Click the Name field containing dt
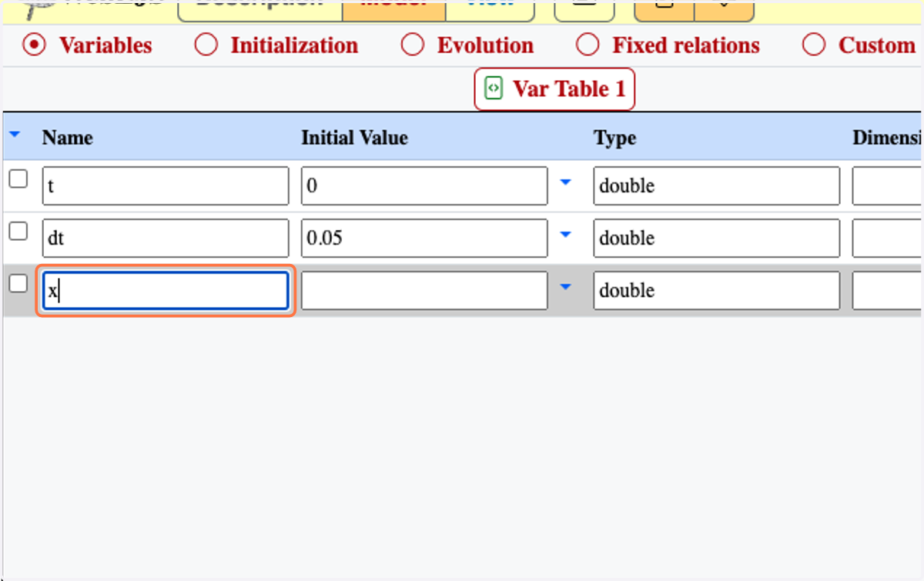Image resolution: width=924 pixels, height=581 pixels. click(x=166, y=239)
